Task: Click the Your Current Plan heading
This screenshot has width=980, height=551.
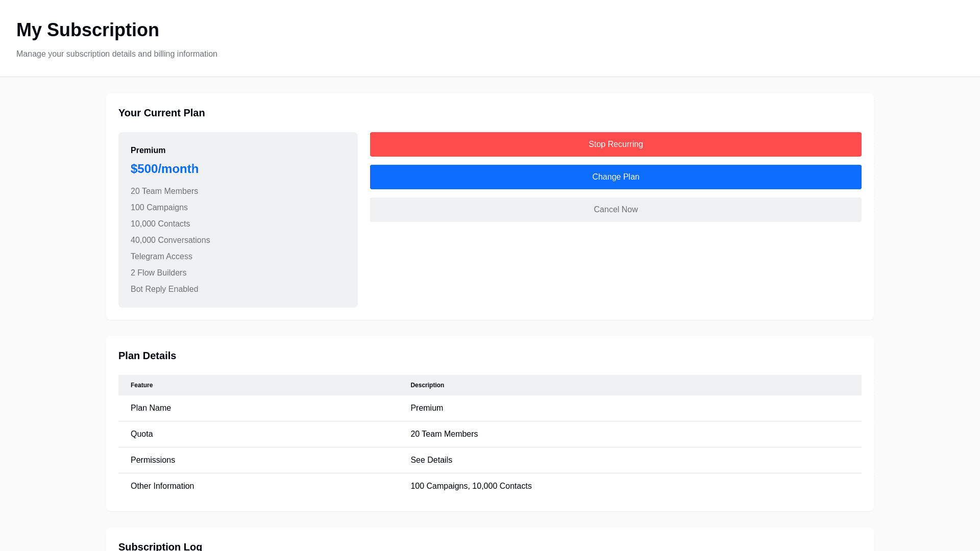Action: (x=161, y=113)
